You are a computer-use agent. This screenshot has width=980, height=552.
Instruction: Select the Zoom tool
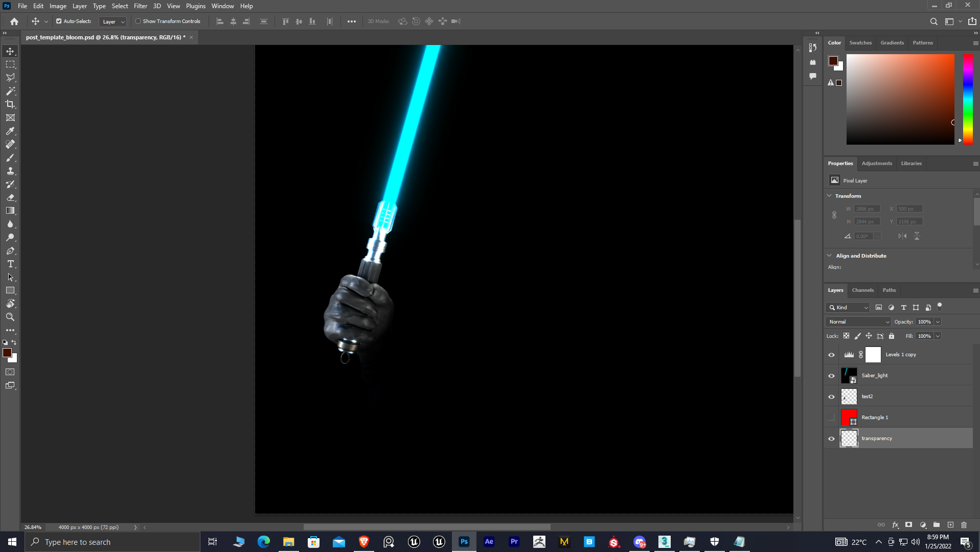click(x=10, y=317)
